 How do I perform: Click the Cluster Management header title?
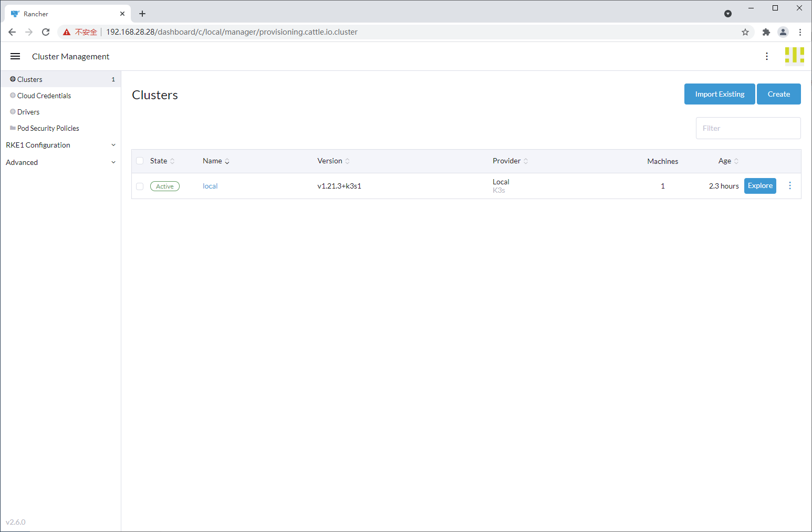(70, 56)
